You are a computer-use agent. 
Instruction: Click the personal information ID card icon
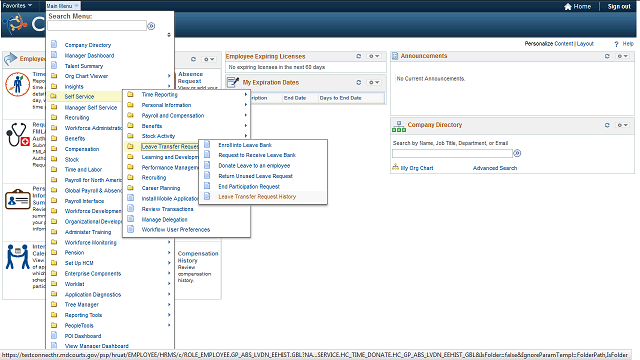coord(18,200)
